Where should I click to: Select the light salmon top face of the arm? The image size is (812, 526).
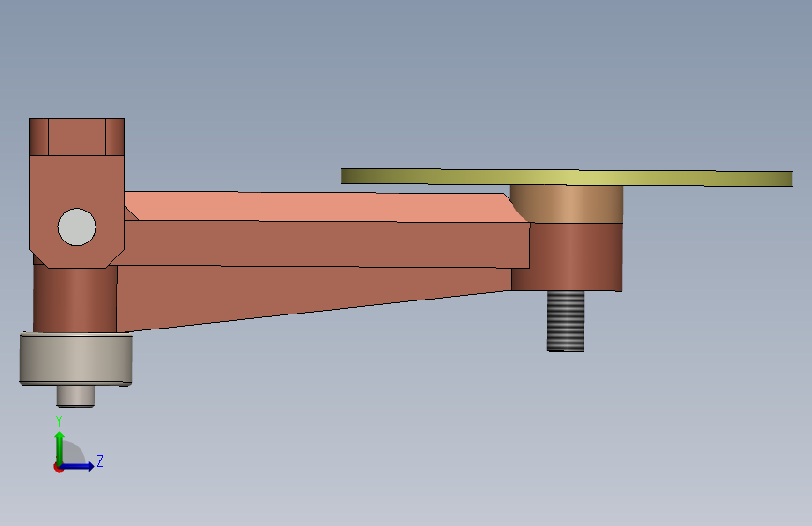pyautogui.click(x=321, y=207)
